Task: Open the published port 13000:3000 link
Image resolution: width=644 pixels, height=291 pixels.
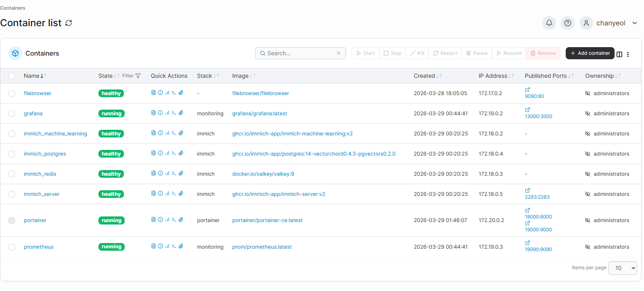Action: [x=538, y=116]
